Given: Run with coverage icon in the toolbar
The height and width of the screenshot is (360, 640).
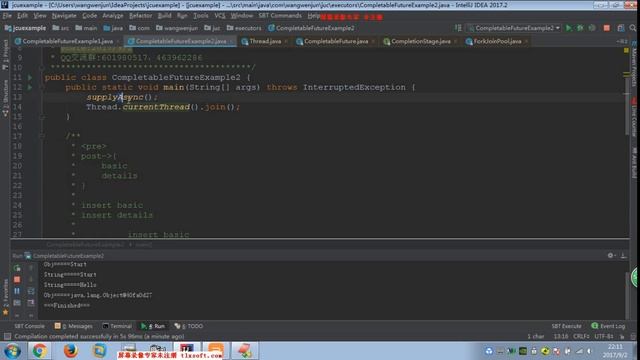Looking at the screenshot, I should [x=592, y=28].
